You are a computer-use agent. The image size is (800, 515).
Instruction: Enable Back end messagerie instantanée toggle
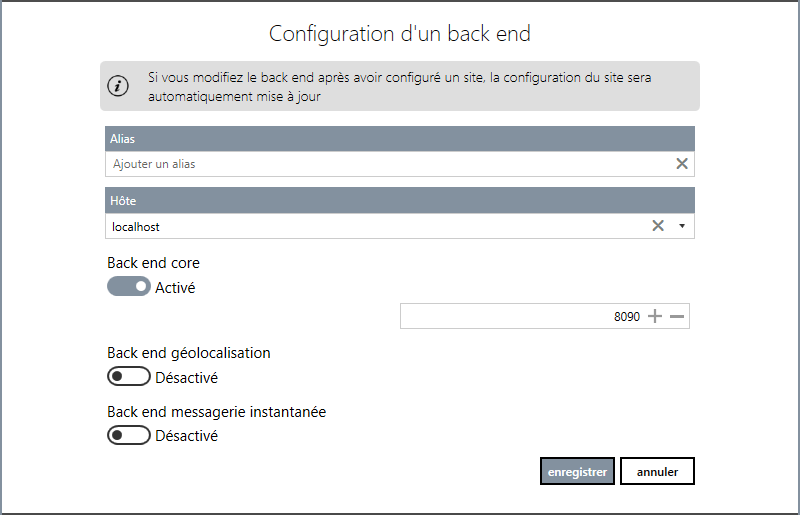129,435
